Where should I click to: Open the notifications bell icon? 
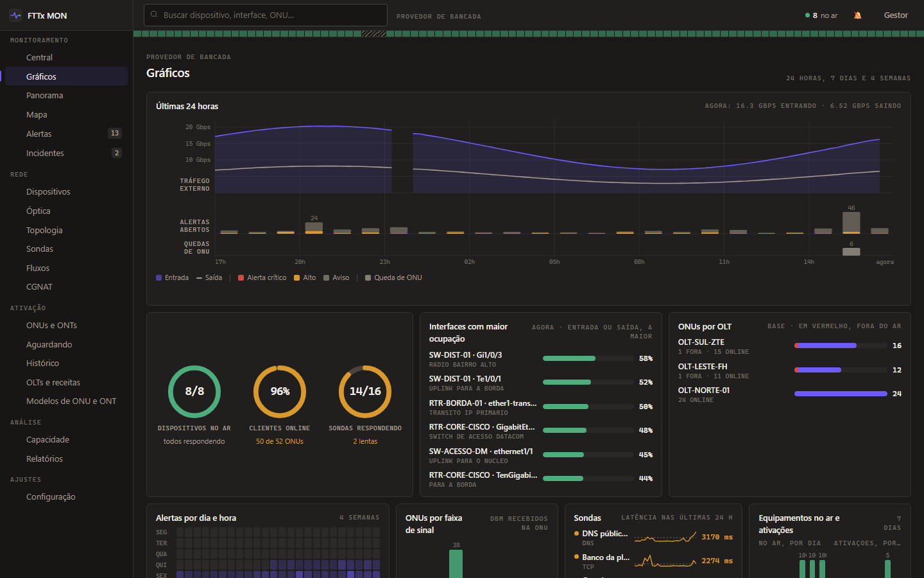coord(857,15)
